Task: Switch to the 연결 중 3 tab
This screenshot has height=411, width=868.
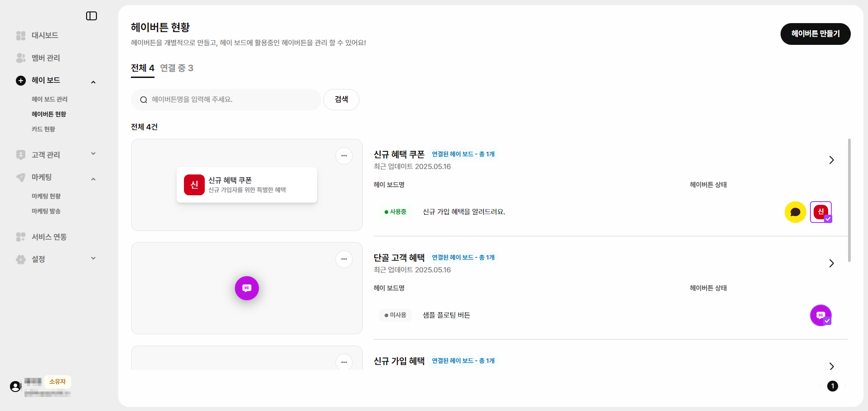Action: [x=177, y=68]
